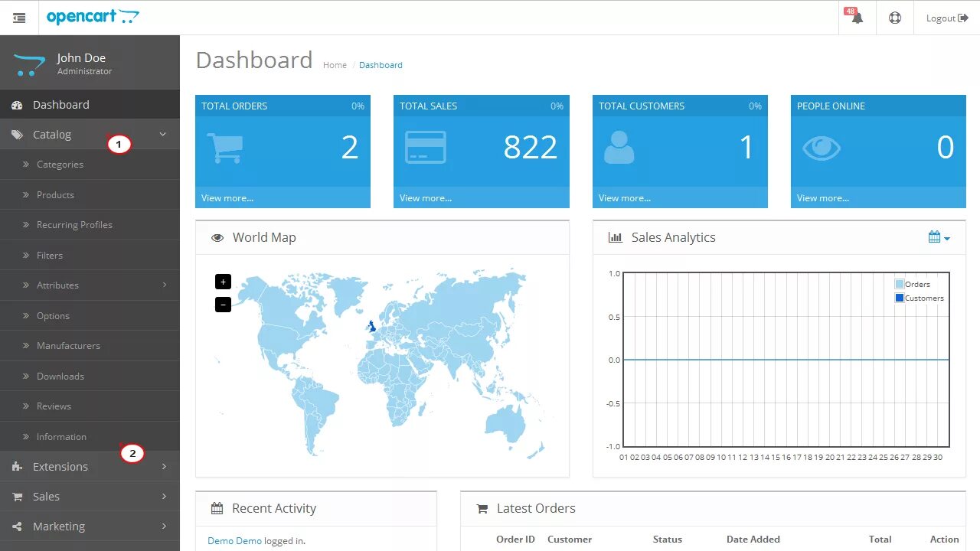Click the eye icon in People Online
The height and width of the screenshot is (551, 980).
point(821,148)
